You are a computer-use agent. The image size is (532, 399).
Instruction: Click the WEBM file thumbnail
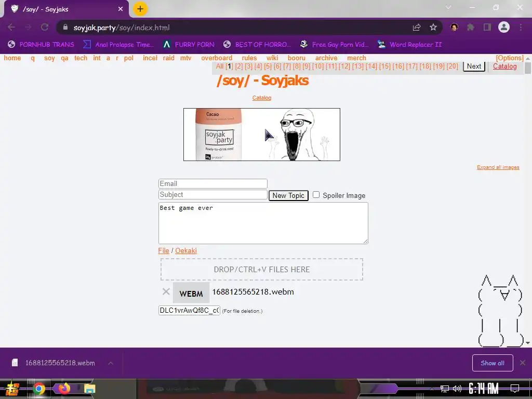(x=191, y=292)
